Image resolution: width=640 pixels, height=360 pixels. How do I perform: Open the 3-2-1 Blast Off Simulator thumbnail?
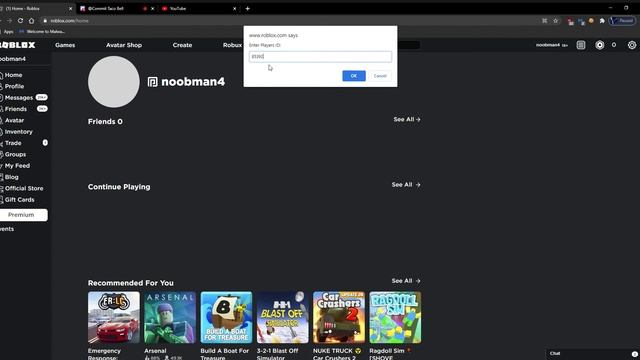(282, 317)
